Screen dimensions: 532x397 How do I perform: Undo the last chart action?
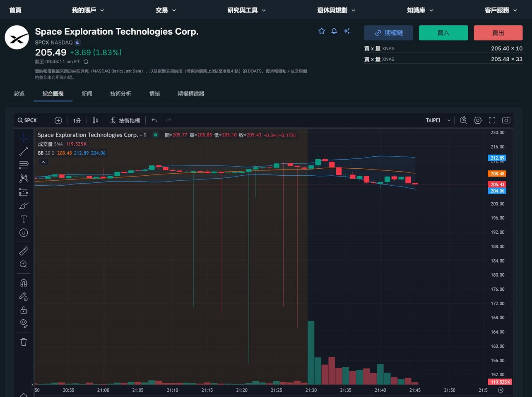(154, 120)
